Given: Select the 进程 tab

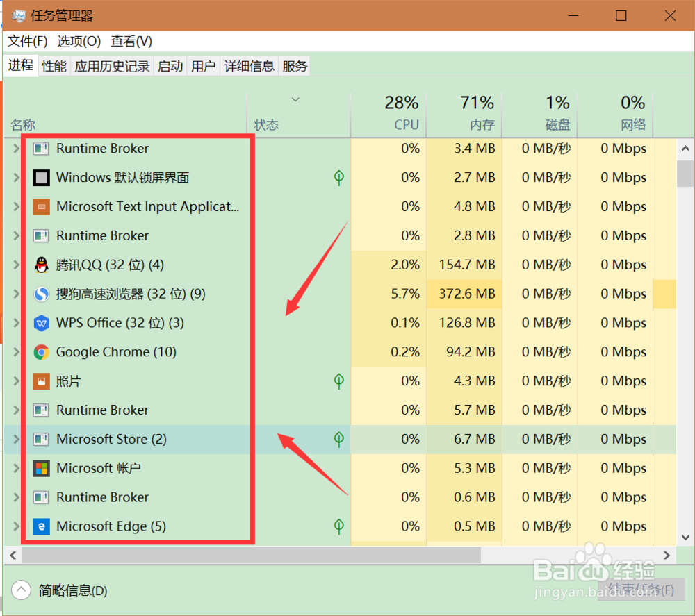Looking at the screenshot, I should point(21,65).
